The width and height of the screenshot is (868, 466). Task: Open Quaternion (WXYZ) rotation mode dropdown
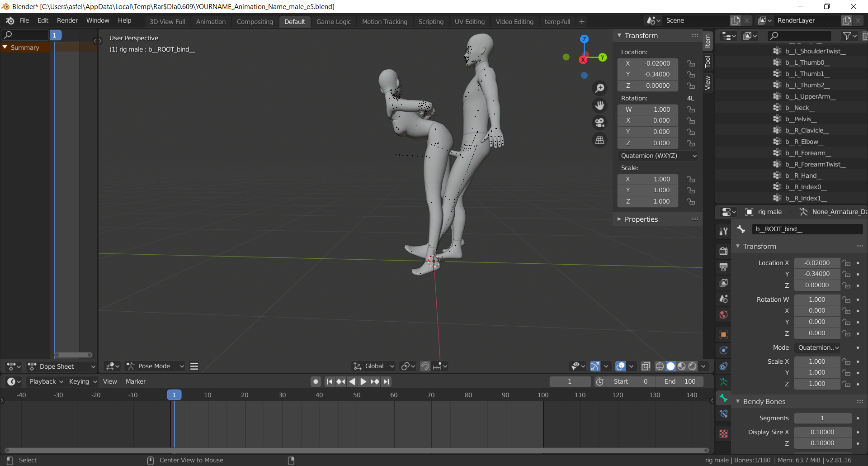tap(659, 156)
